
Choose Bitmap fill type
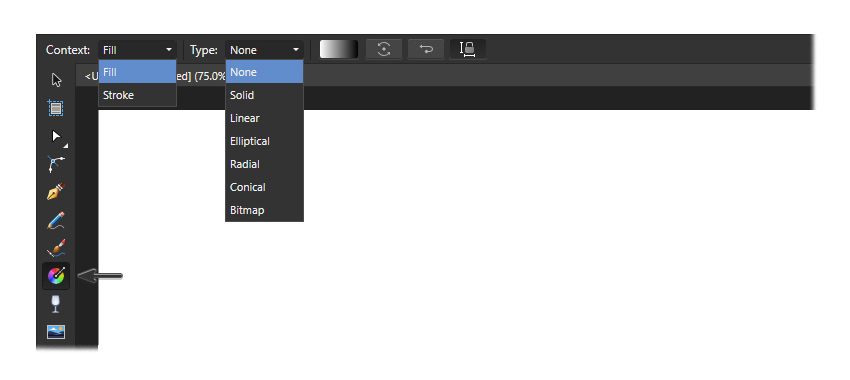tap(265, 210)
